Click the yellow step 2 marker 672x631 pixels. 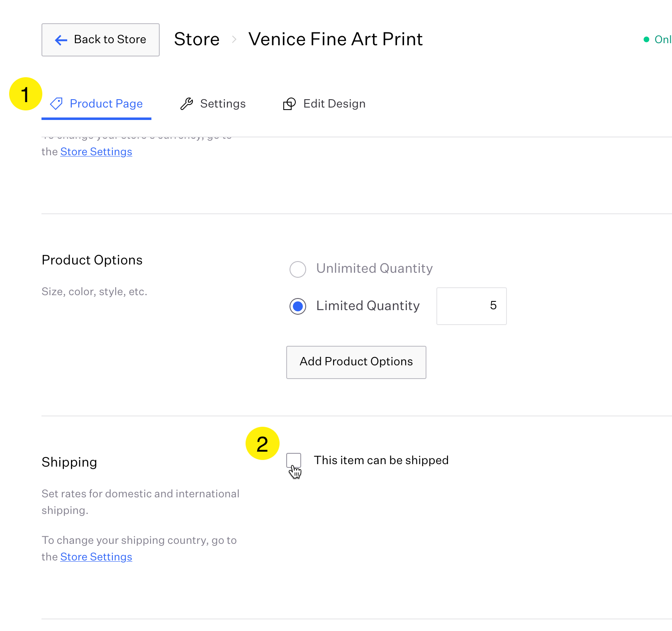point(262,444)
